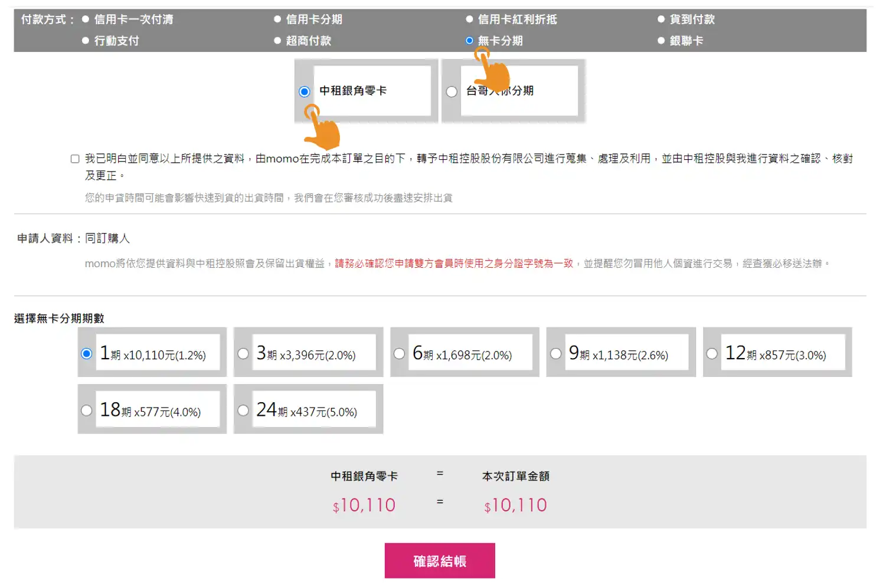The image size is (883, 588).
Task: Select 超商付款 payment method
Action: [277, 41]
